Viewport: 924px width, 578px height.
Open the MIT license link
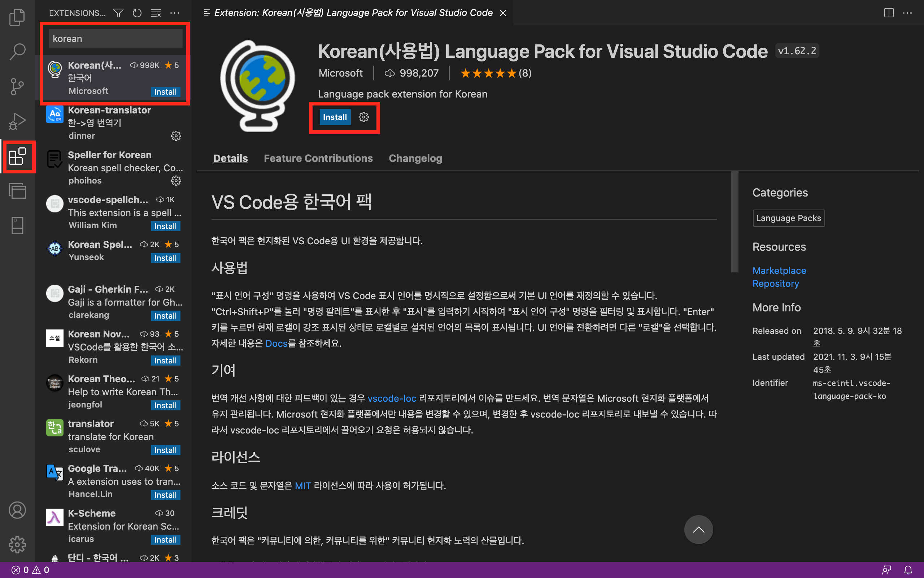(x=303, y=486)
